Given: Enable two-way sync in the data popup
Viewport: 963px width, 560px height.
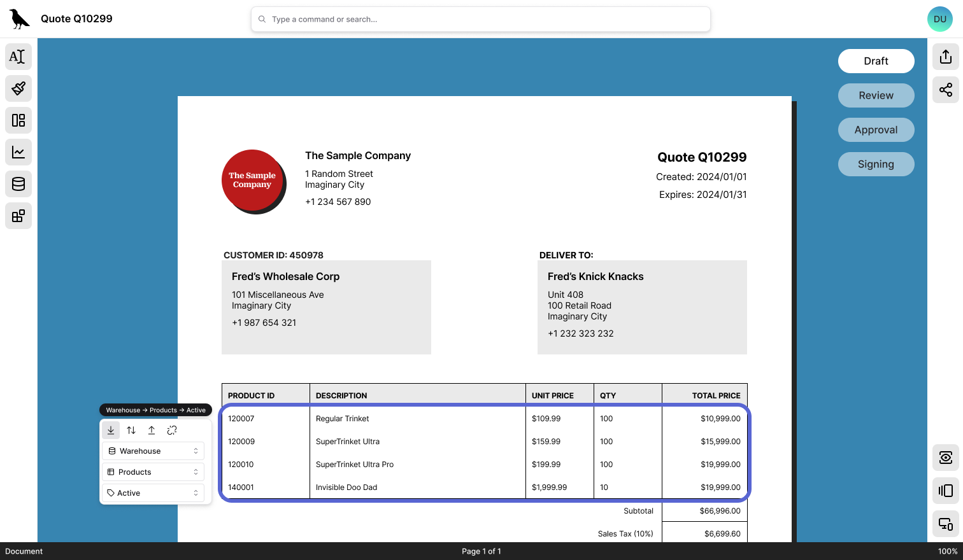Looking at the screenshot, I should pyautogui.click(x=131, y=430).
